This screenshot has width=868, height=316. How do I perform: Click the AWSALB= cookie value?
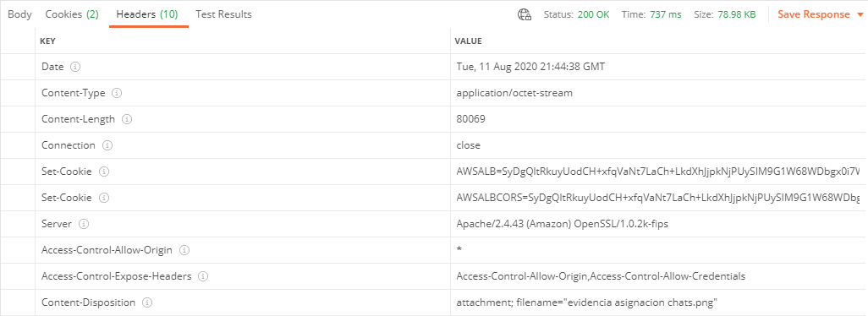point(658,172)
